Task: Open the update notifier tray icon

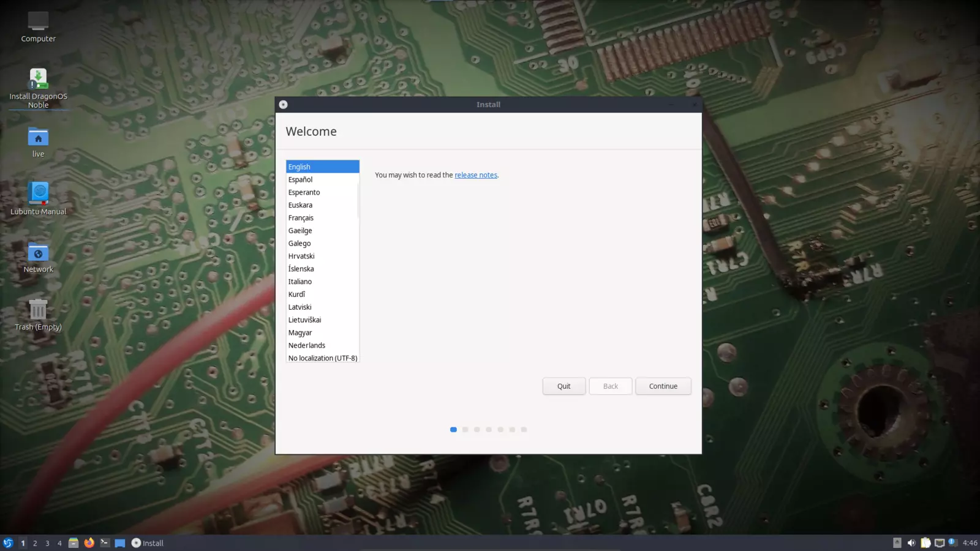Action: coord(953,542)
